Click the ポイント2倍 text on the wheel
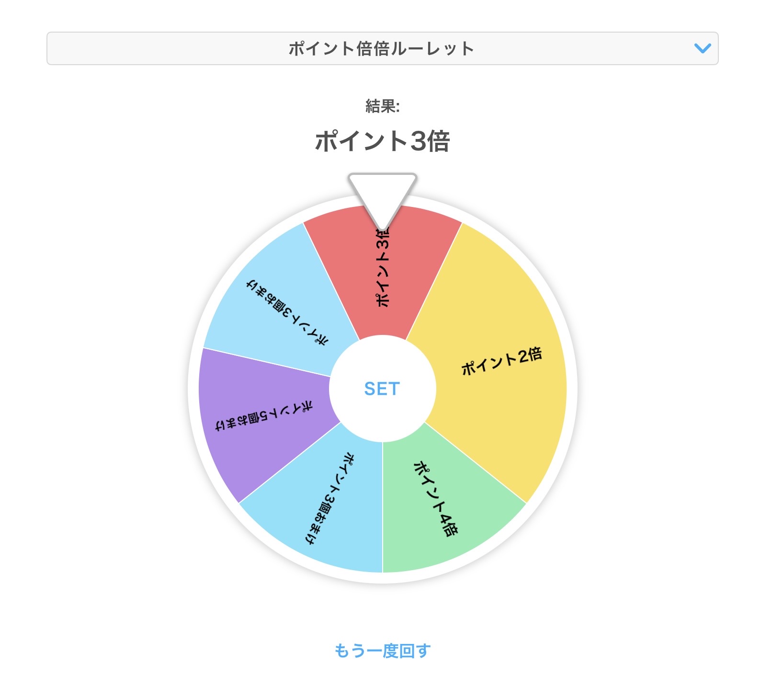The image size is (772, 700). pos(501,361)
